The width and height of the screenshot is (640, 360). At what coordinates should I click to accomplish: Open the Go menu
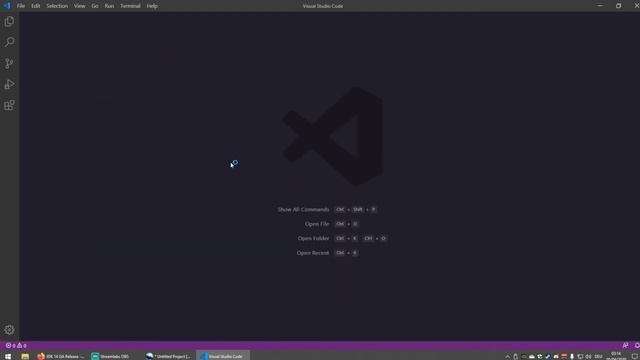click(x=95, y=6)
